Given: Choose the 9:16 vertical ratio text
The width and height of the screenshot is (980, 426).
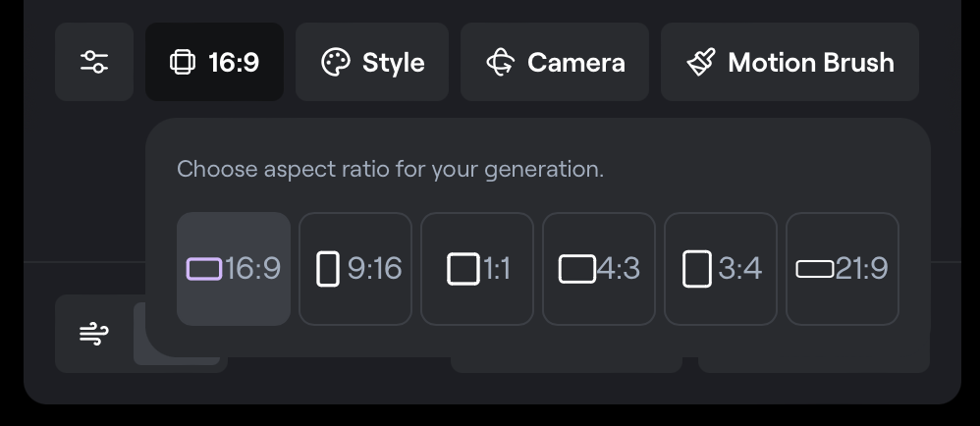Looking at the screenshot, I should point(374,269).
